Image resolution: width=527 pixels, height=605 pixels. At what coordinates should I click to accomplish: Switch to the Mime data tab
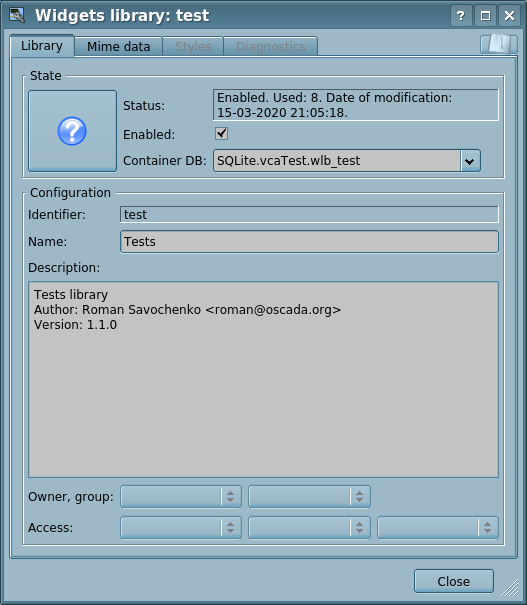(118, 47)
